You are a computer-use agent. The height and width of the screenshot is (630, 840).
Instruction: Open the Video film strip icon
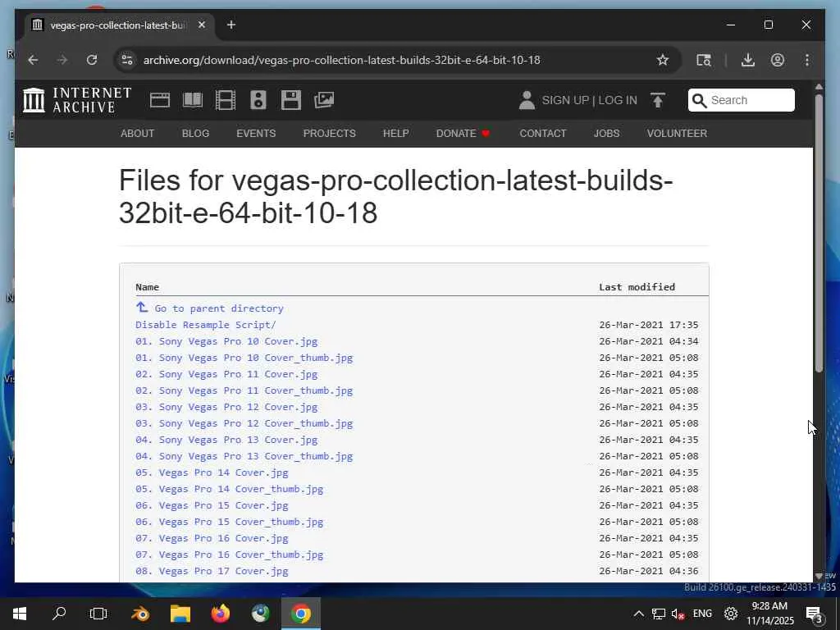pos(225,100)
